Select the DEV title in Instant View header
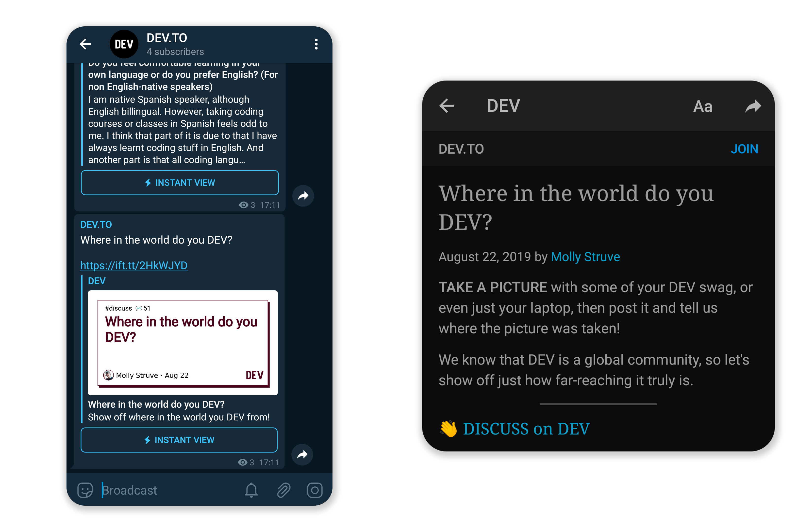Viewport: 798px width, 532px height. tap(503, 106)
